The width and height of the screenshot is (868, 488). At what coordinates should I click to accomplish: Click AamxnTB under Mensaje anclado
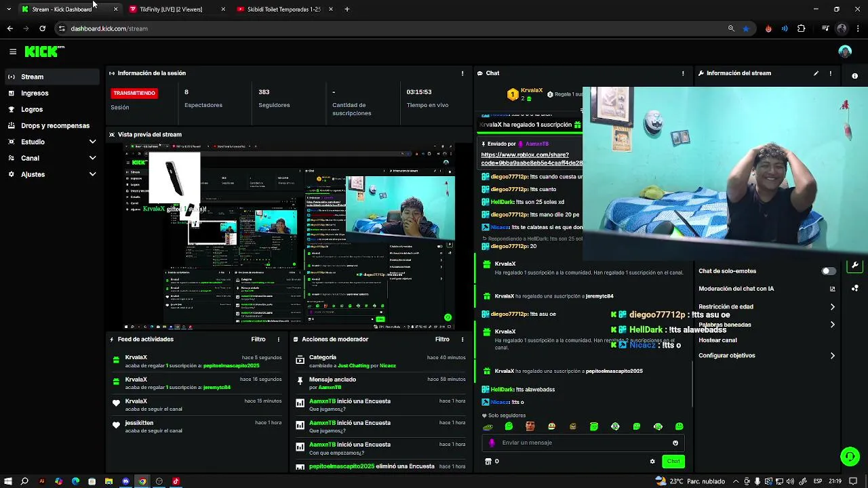(x=330, y=387)
